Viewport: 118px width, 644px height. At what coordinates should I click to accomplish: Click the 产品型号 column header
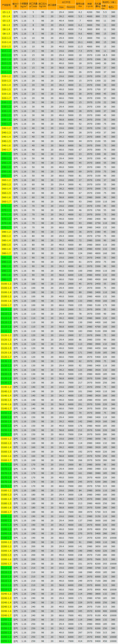[x=6, y=5]
